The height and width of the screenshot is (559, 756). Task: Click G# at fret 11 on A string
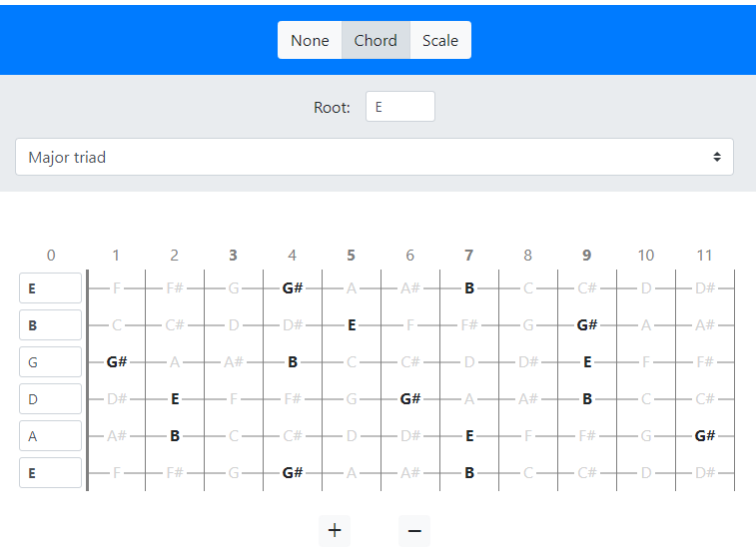(705, 436)
